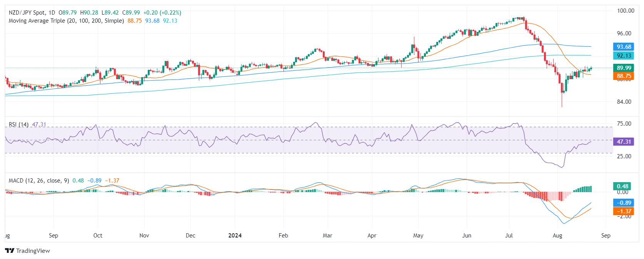Viewport: 644px width, 259px height.
Task: Click the RSI (14) indicator label
Action: click(x=18, y=125)
